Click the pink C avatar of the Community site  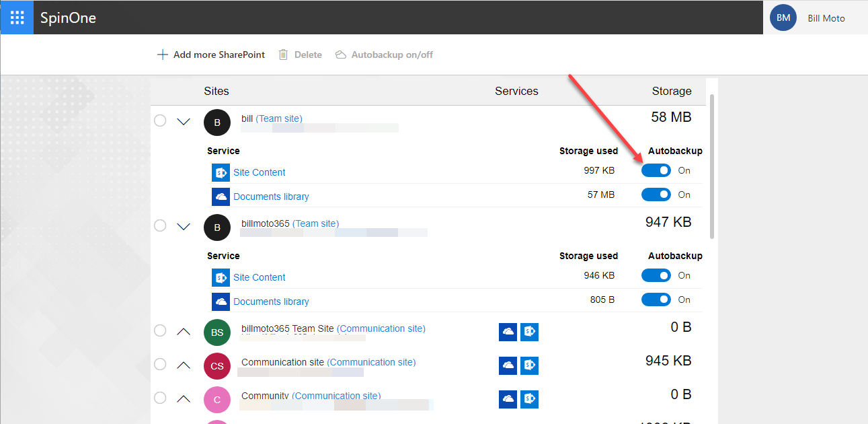[x=217, y=400]
